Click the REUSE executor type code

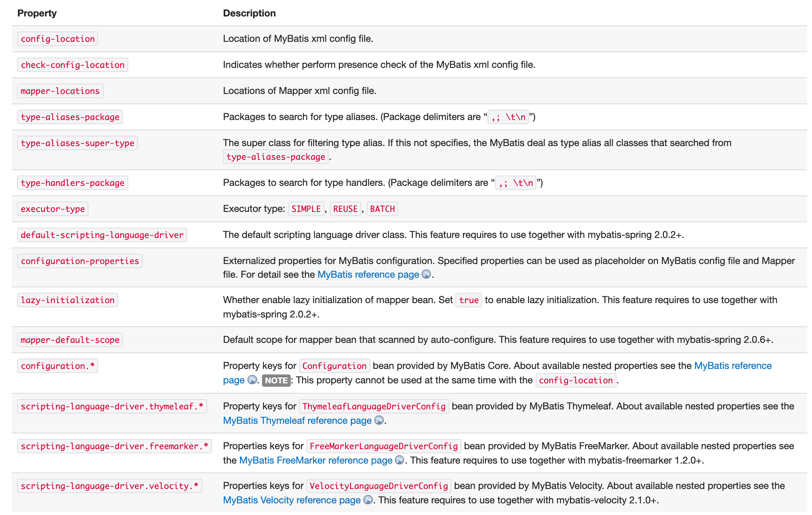pyautogui.click(x=345, y=209)
